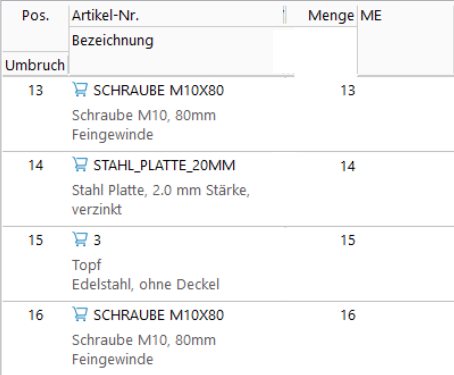454x375 pixels.
Task: Select article SCHRAUBE M10X80 in position 13
Action: click(x=158, y=90)
